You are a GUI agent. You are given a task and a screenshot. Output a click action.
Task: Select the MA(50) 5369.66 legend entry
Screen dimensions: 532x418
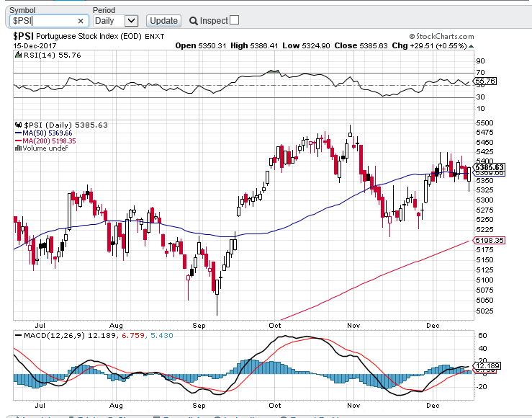click(44, 133)
